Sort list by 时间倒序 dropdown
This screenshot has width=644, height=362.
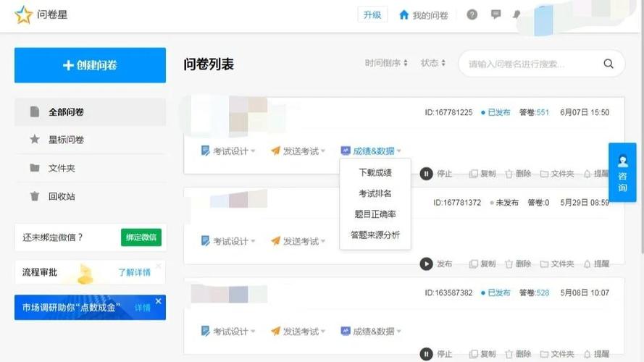coord(386,63)
